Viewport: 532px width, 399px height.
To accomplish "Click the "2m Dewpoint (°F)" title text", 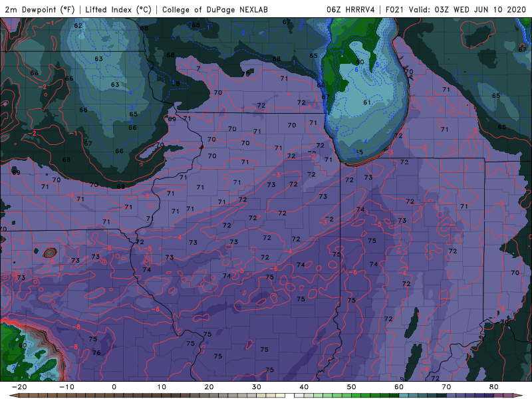I will coord(40,9).
